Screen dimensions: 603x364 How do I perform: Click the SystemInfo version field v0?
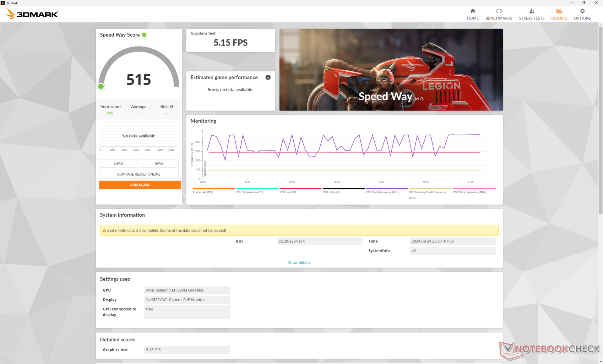coord(452,251)
